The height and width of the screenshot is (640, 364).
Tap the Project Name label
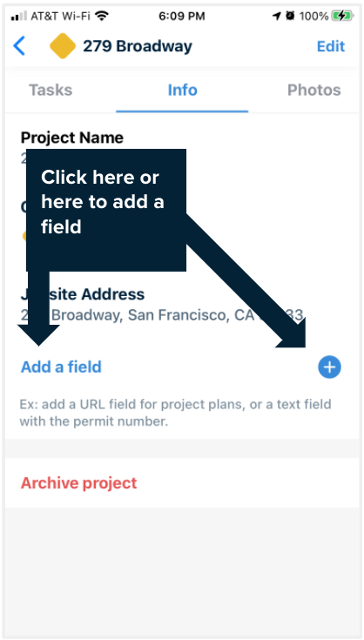coord(71,138)
